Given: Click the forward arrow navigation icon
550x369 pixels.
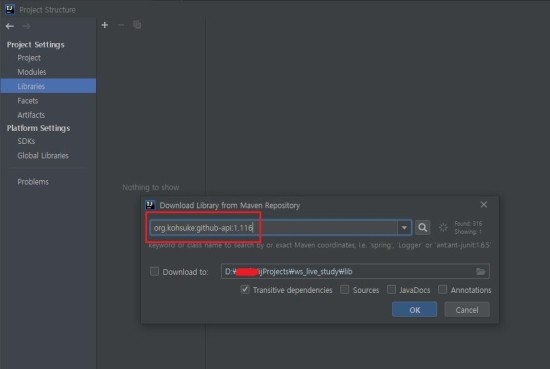Looking at the screenshot, I should pos(26,26).
